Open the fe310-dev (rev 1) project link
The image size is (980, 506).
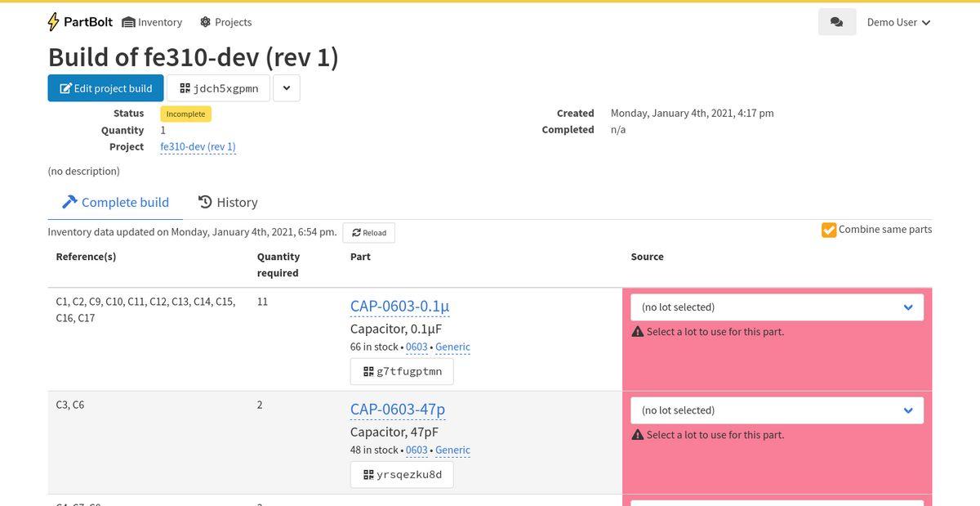click(198, 147)
